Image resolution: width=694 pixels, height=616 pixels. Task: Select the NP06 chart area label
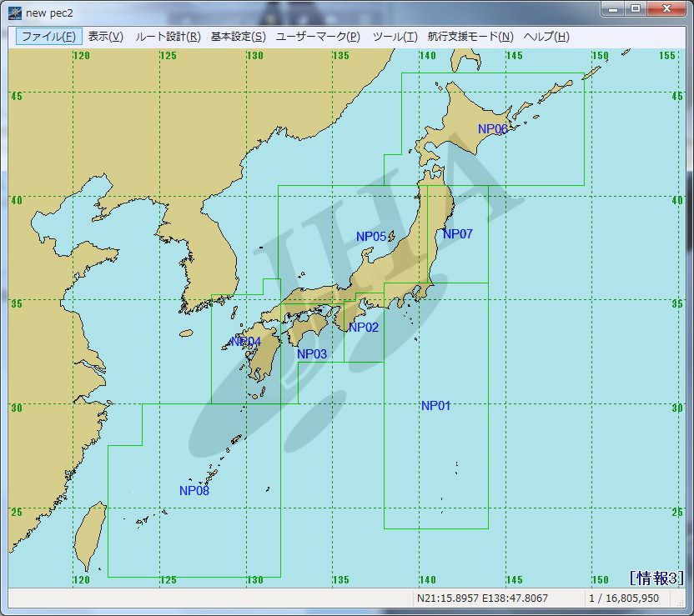(x=493, y=128)
